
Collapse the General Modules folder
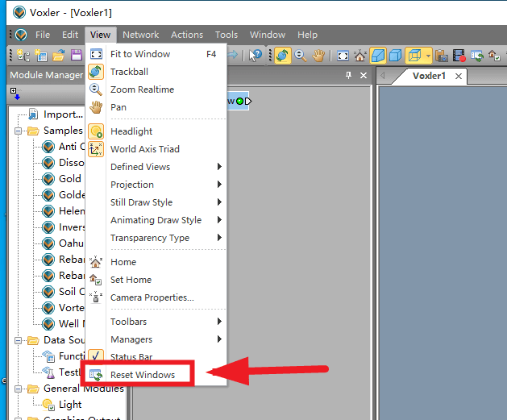18,389
